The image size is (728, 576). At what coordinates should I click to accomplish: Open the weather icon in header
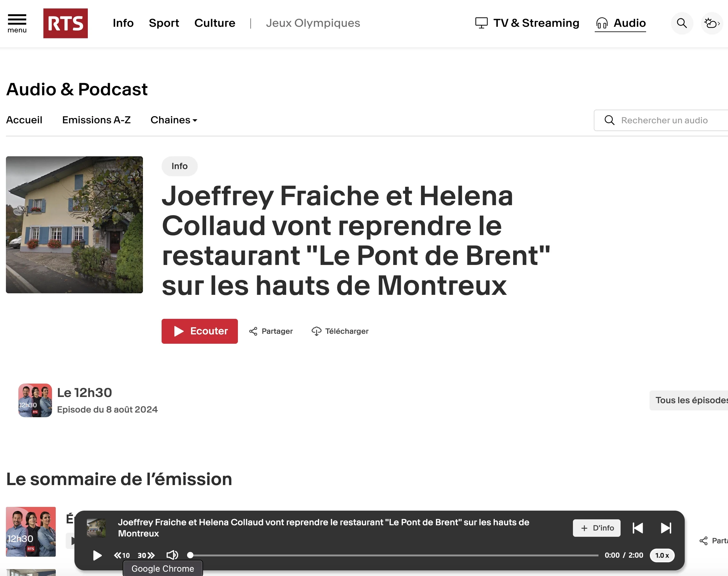pyautogui.click(x=711, y=23)
